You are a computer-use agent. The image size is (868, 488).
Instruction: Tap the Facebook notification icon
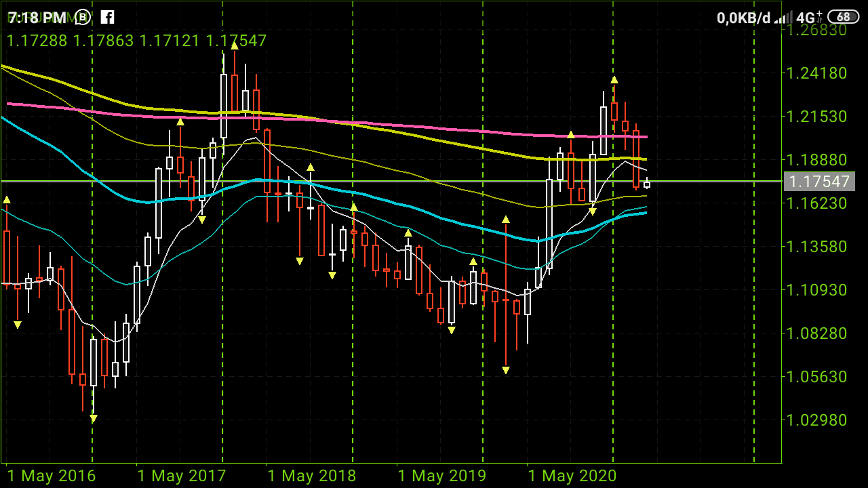coord(107,17)
